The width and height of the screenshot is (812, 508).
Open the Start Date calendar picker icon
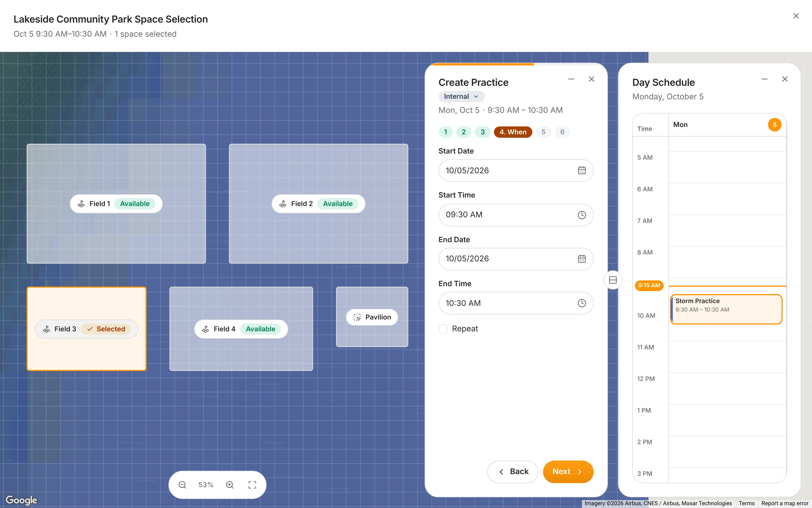click(581, 170)
